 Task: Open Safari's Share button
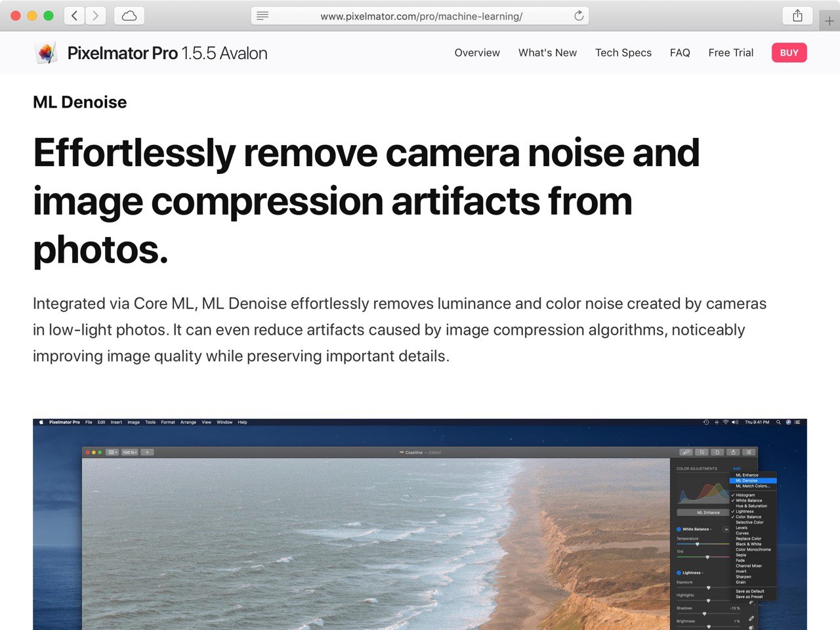click(797, 16)
